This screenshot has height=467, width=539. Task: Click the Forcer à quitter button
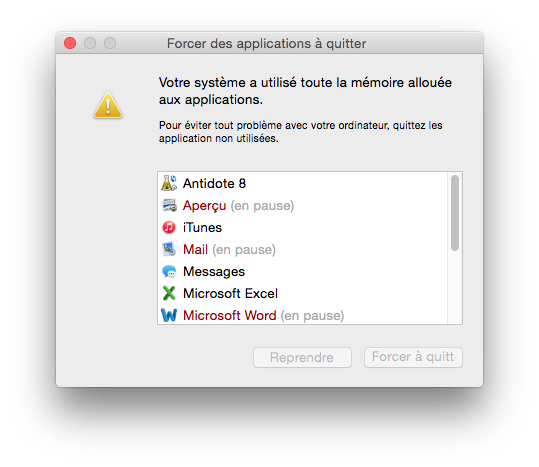(413, 357)
